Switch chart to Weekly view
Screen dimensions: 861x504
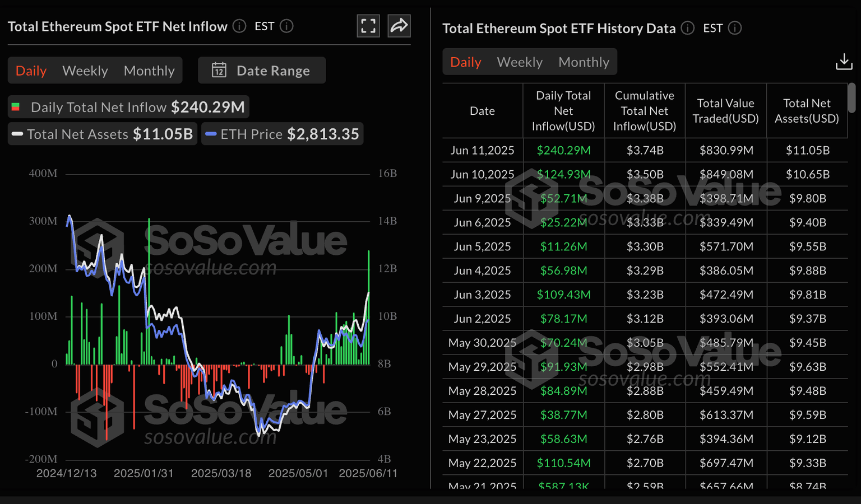[85, 71]
